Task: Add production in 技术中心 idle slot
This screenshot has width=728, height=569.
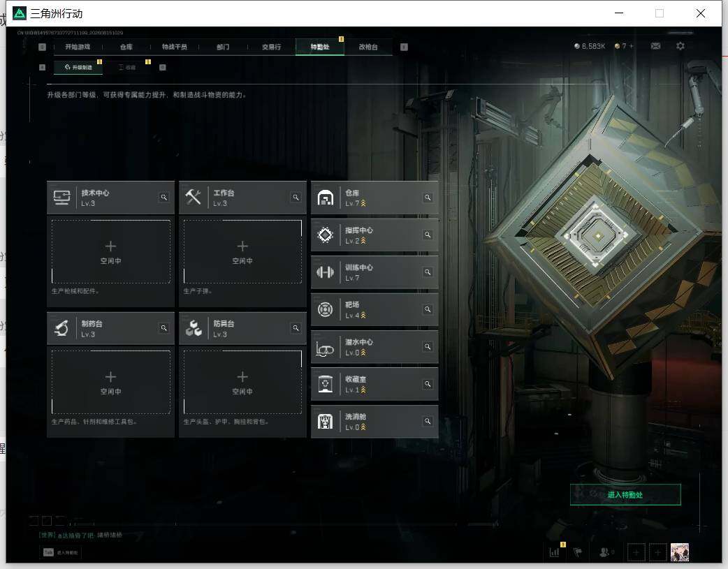Action: [110, 251]
